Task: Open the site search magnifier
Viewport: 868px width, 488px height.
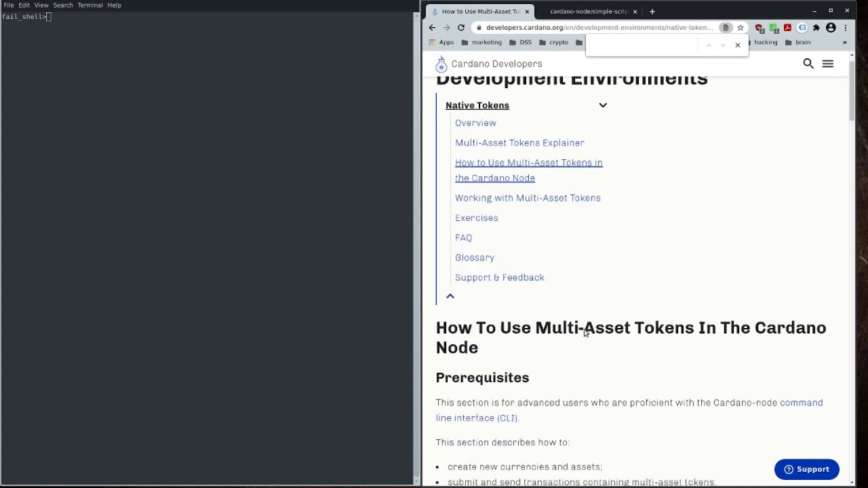Action: pos(808,64)
